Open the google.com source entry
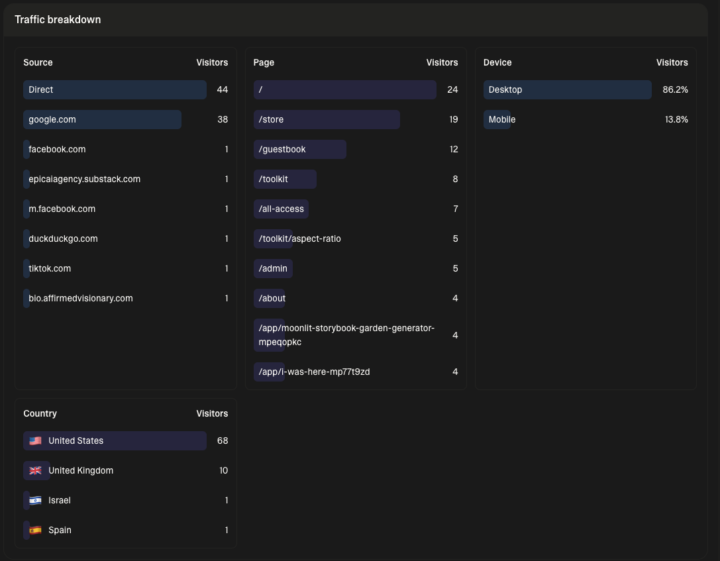Image resolution: width=720 pixels, height=561 pixels. pyautogui.click(x=125, y=119)
